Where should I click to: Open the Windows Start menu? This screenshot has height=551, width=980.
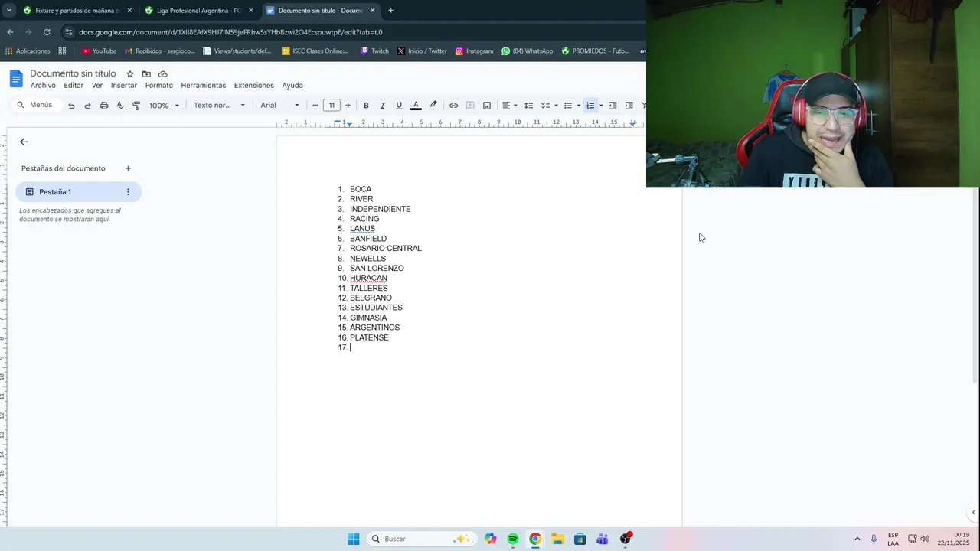(x=353, y=539)
